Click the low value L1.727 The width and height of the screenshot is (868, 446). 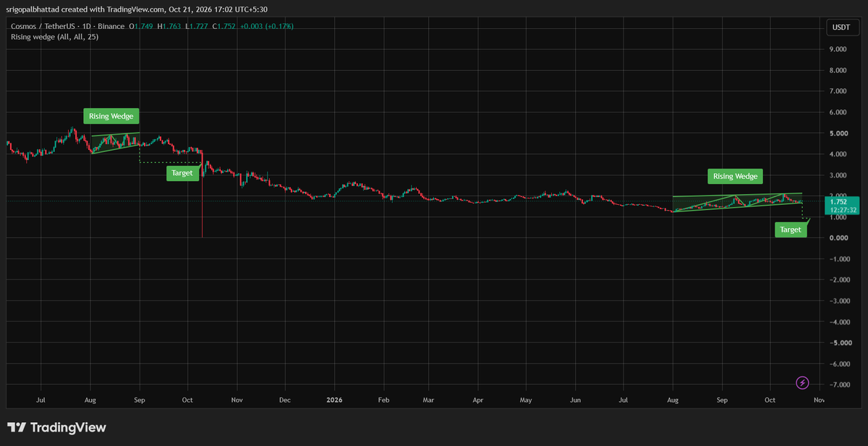(x=197, y=26)
